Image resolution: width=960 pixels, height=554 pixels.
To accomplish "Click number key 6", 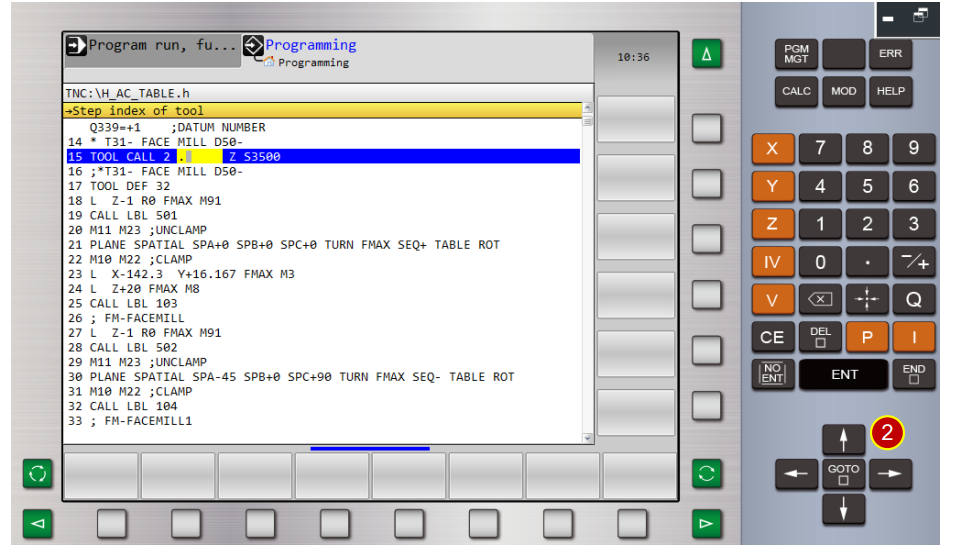I will pyautogui.click(x=913, y=186).
